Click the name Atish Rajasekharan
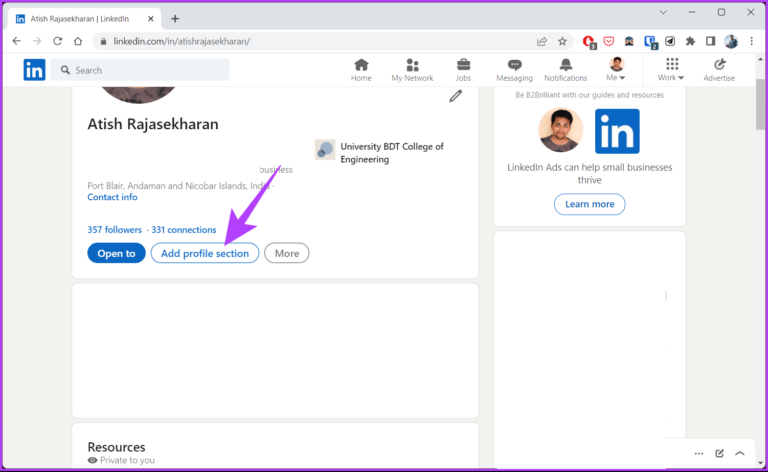768x472 pixels. 153,124
